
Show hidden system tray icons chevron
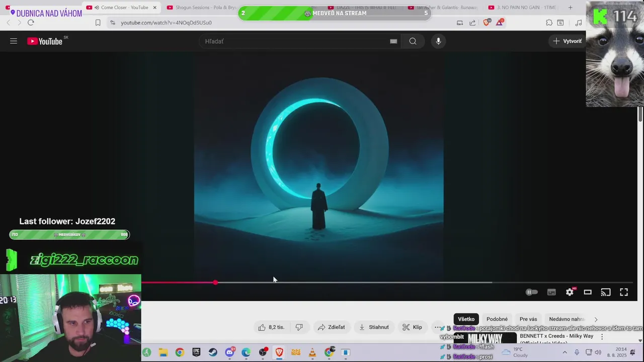(565, 352)
